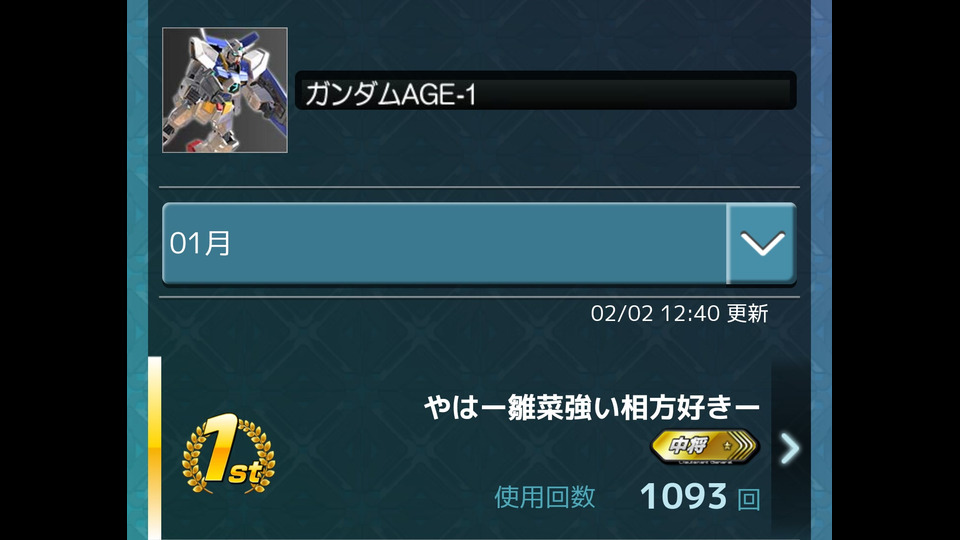
Task: Open the 01月 month dropdown
Action: pos(479,244)
